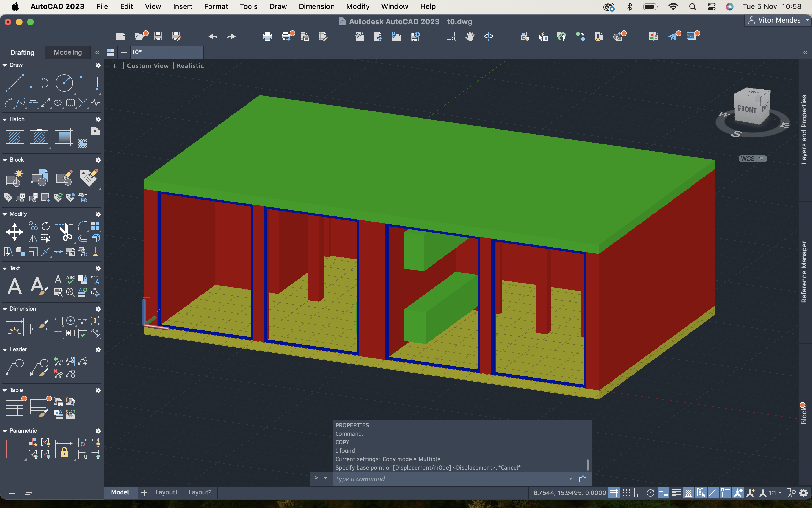Click the Plot printer icon
Viewport: 812px width, 508px height.
[x=267, y=36]
